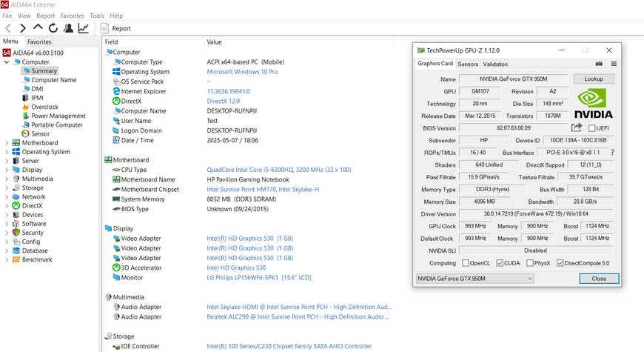Viewport: 644px width, 352px height.
Task: Open the GPU-Z hamburger menu icon
Action: coord(614,64)
